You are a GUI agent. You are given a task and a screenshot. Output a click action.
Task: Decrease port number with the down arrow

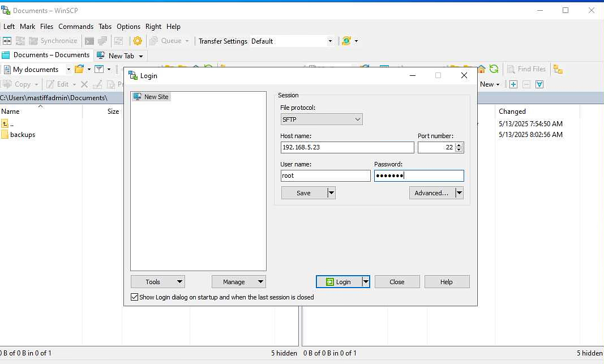tap(459, 150)
